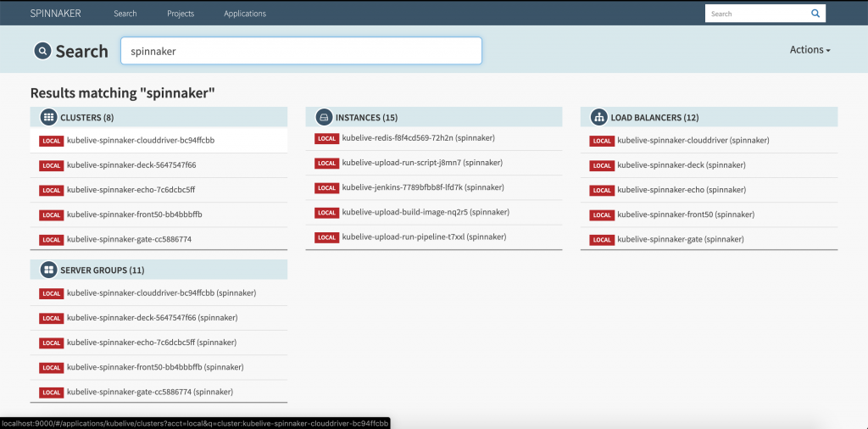Click LOCAL badge for kubelive-spinnaker-deck cluster
868x429 pixels.
point(51,165)
